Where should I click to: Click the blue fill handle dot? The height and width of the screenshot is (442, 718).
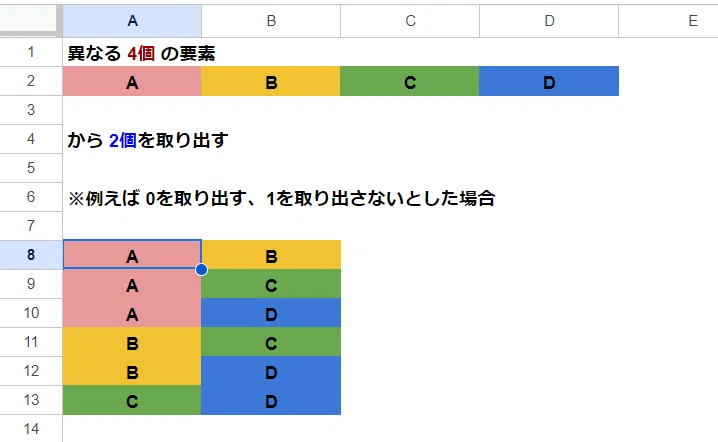201,269
